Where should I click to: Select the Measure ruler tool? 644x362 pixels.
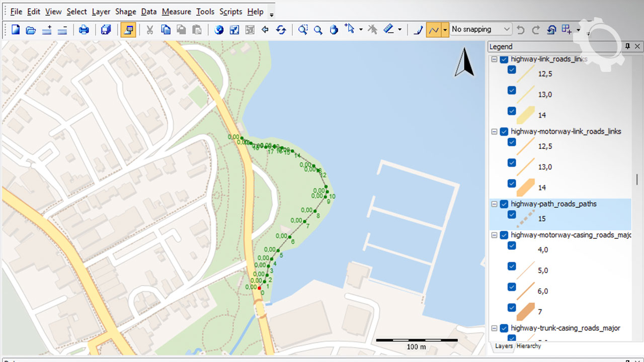click(388, 30)
